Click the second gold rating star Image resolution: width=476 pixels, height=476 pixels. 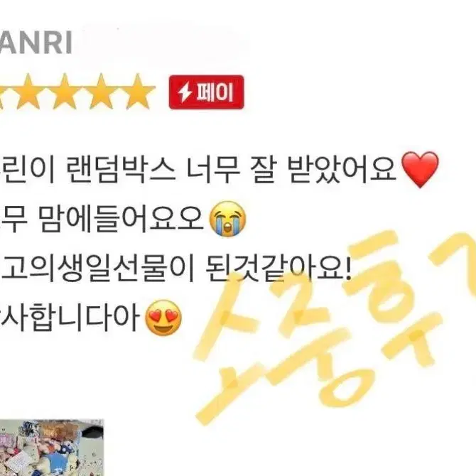(28, 92)
